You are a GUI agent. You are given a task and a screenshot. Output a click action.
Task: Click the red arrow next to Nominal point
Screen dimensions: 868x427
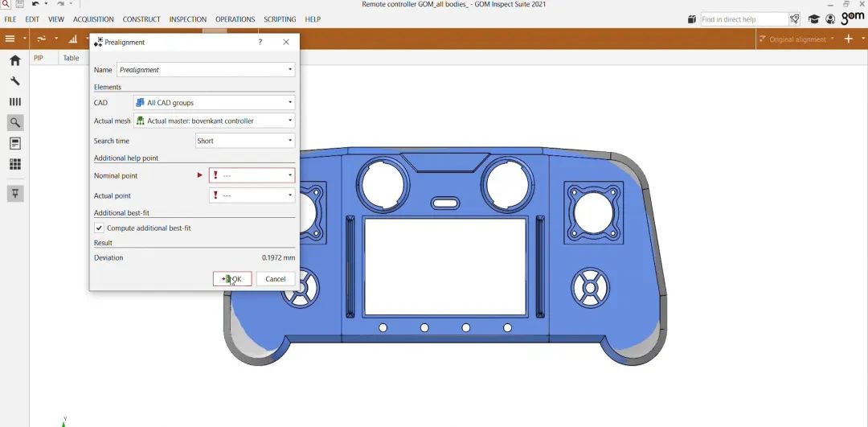[x=200, y=175]
